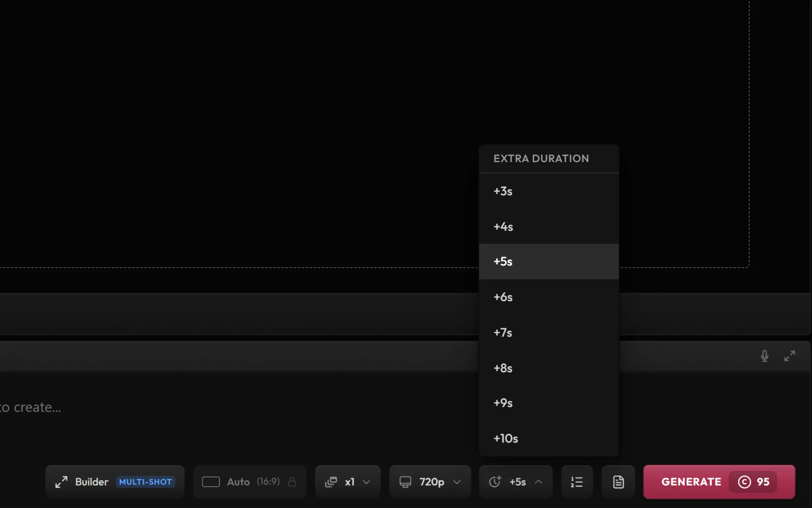Click the aspect ratio lock icon
Screen dimensions: 812x508
(292, 482)
